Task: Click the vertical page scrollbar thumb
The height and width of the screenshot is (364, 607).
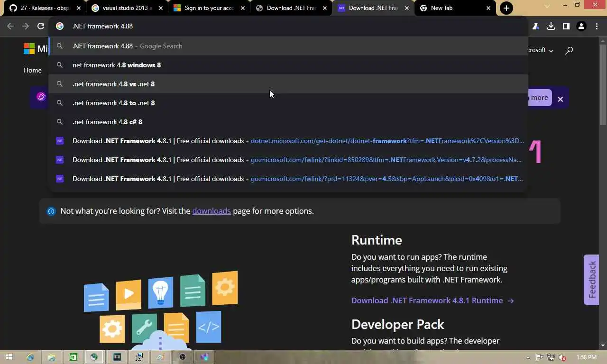Action: [x=603, y=84]
